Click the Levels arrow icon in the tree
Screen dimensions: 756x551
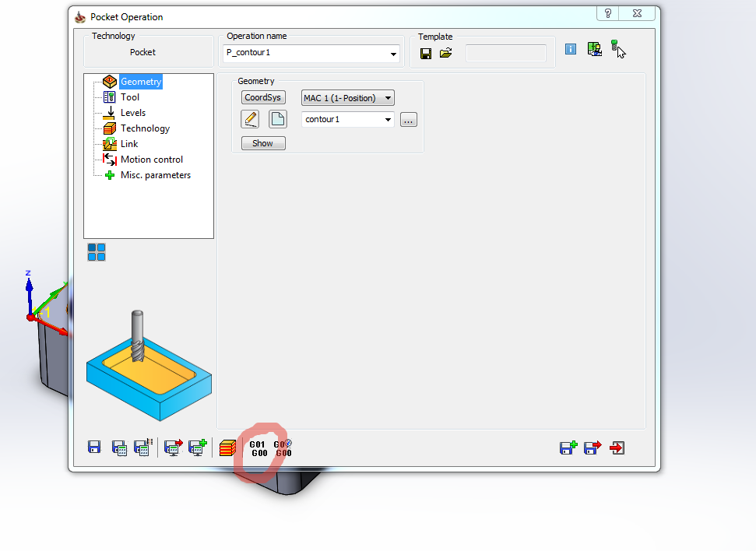(110, 113)
